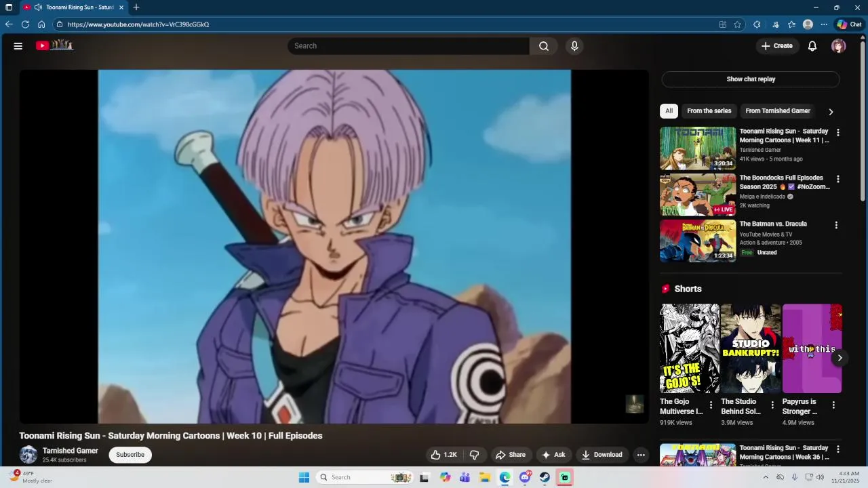868x488 pixels.
Task: Mute the tab via speaker icon
Action: [38, 7]
